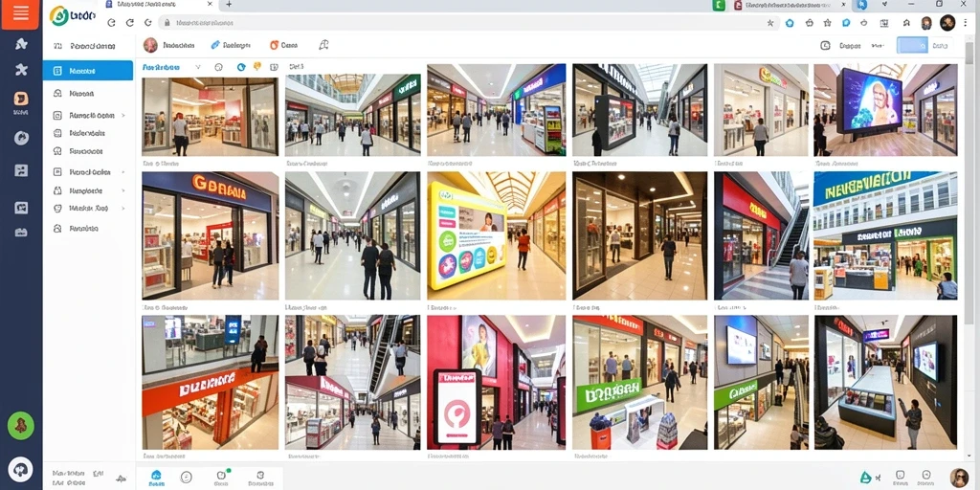
Task: Close the leftmost browser tab
Action: 210,5
